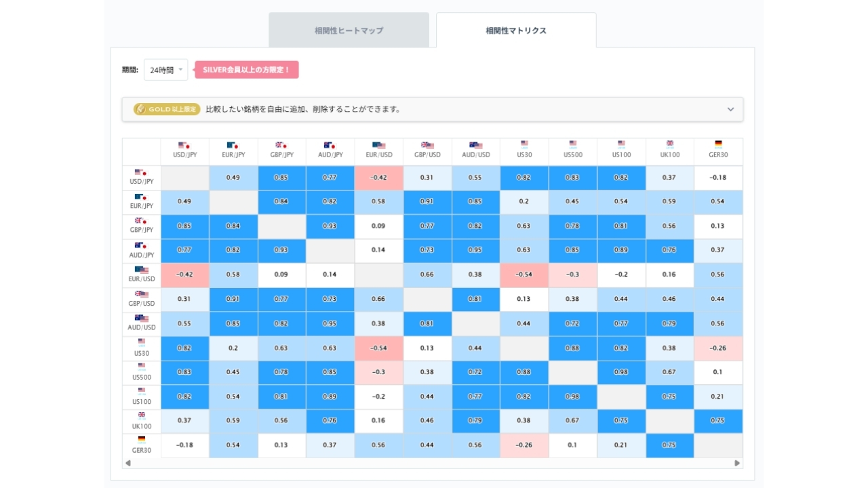Viewport: 868px width, 488px height.
Task: Click the 0.79 cell in UK100 row
Action: 476,421
